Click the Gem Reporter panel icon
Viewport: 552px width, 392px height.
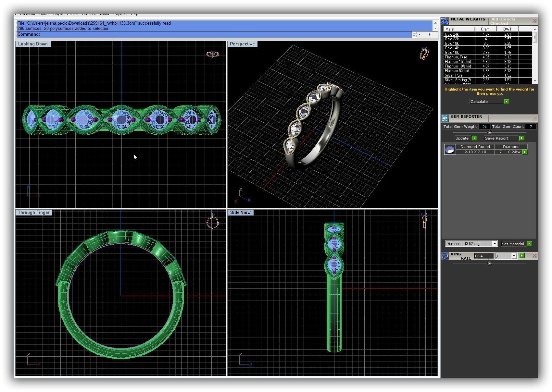pos(445,118)
